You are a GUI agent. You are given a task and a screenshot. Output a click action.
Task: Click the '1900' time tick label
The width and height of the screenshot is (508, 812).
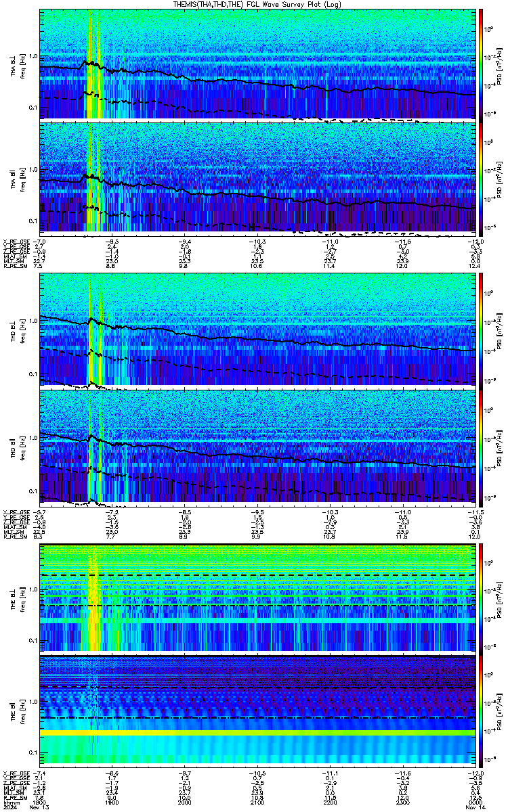(112, 803)
